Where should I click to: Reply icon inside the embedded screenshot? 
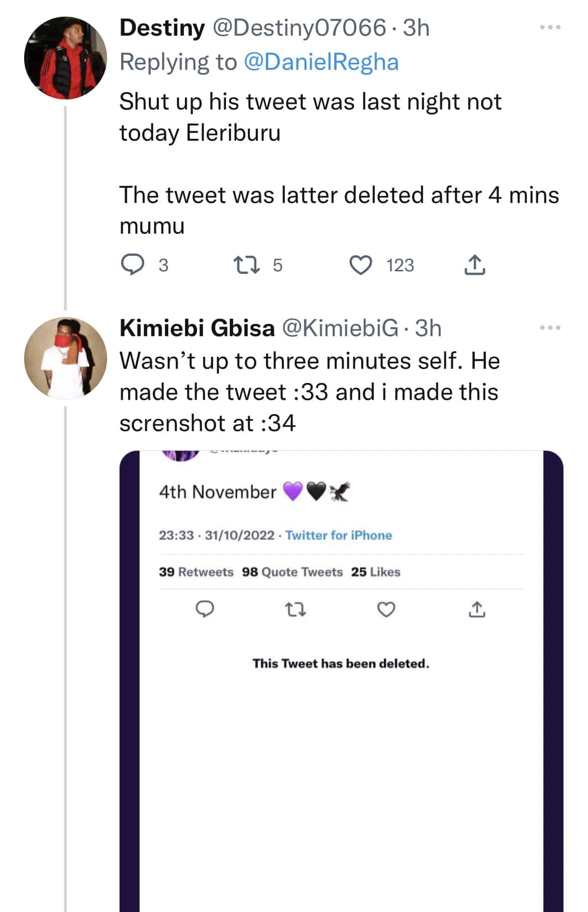pyautogui.click(x=205, y=610)
